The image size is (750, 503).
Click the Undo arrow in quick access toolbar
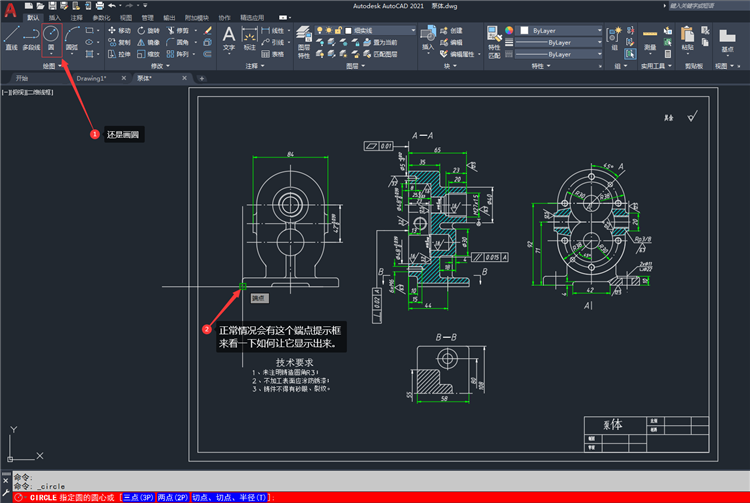point(112,6)
